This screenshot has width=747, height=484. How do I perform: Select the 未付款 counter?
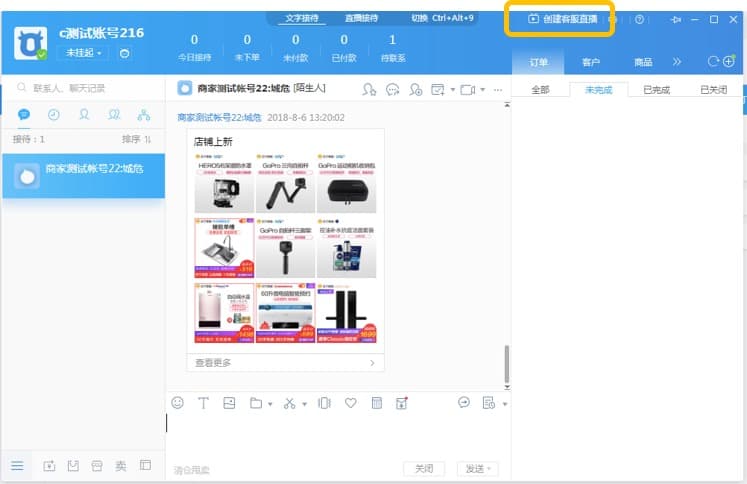[295, 48]
